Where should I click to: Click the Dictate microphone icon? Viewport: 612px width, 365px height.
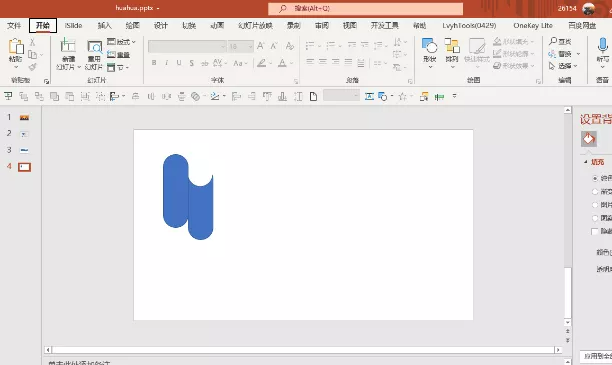(x=603, y=45)
